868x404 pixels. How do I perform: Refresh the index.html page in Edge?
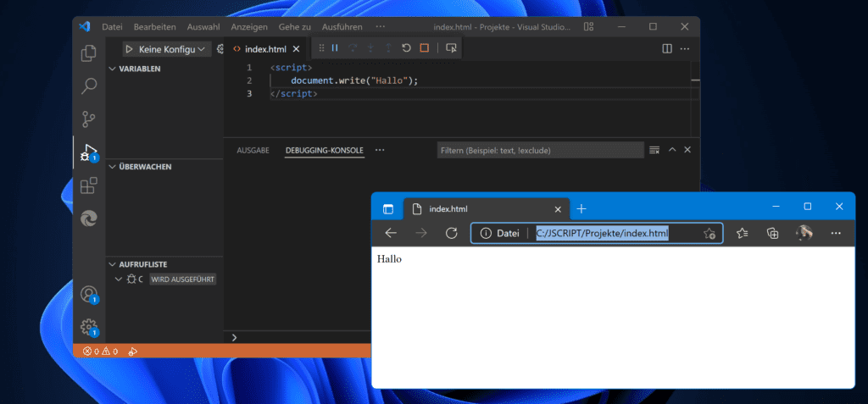click(x=452, y=233)
